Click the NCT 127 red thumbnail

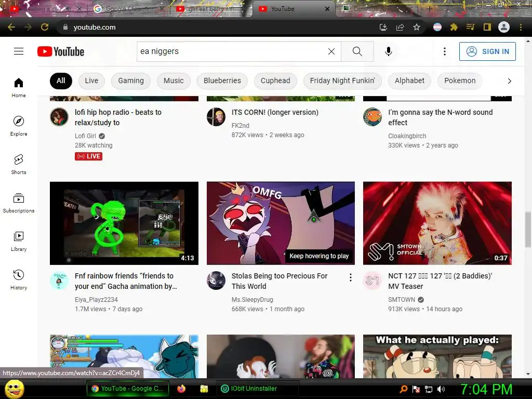point(437,223)
